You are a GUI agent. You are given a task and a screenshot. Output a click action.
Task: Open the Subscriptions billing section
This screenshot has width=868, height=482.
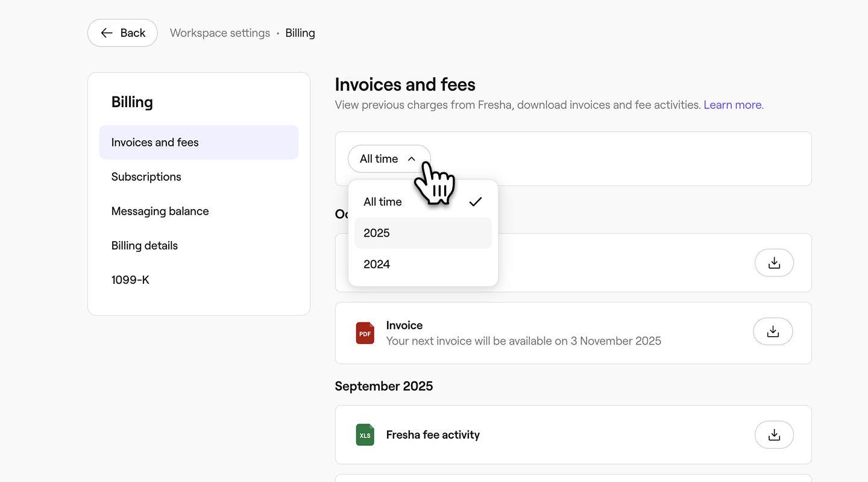click(x=146, y=177)
